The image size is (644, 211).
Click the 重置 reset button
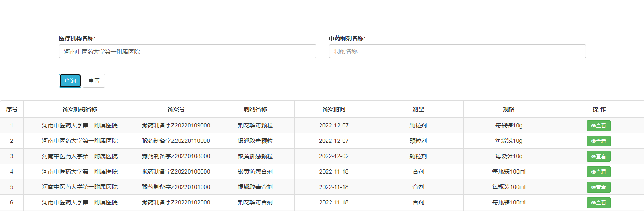point(94,81)
